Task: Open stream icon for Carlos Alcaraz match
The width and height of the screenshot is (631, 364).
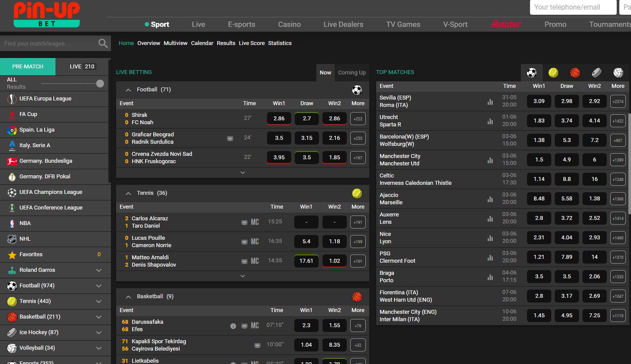Action: [244, 222]
